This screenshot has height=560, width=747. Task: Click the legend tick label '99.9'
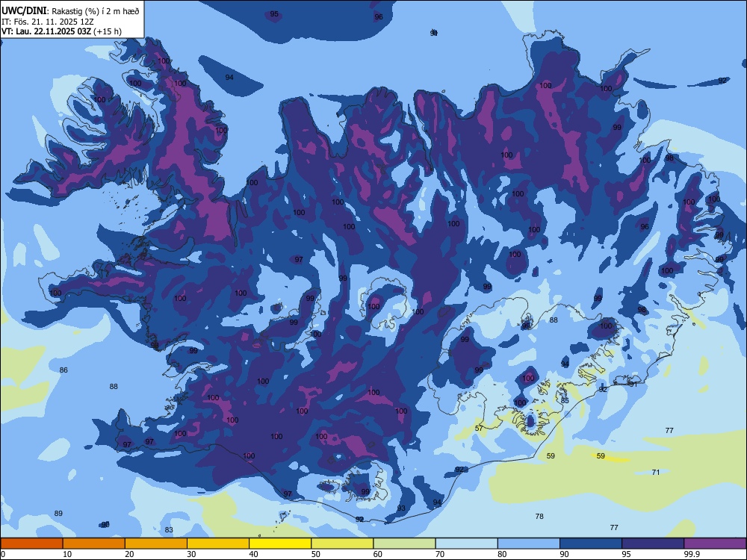point(692,554)
